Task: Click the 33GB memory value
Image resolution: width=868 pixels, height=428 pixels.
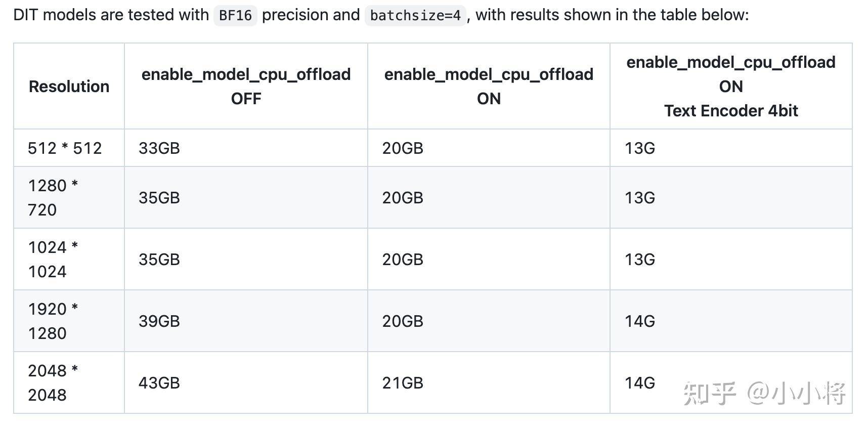Action: coord(159,148)
